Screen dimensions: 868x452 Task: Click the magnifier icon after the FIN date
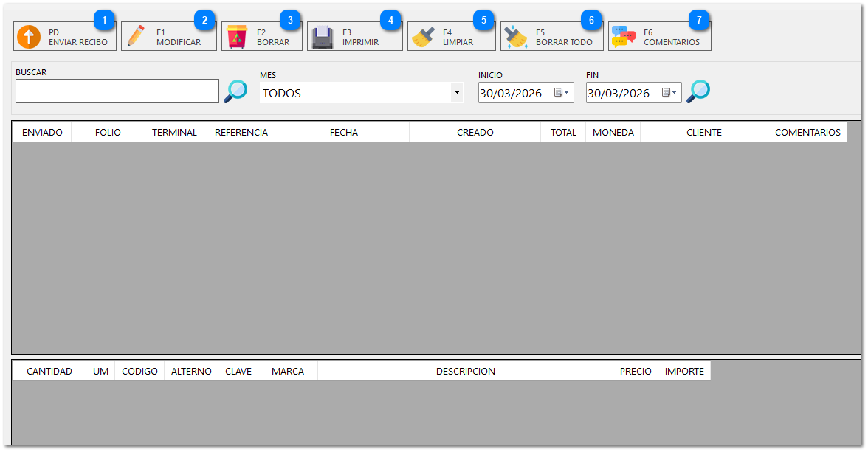pyautogui.click(x=698, y=91)
